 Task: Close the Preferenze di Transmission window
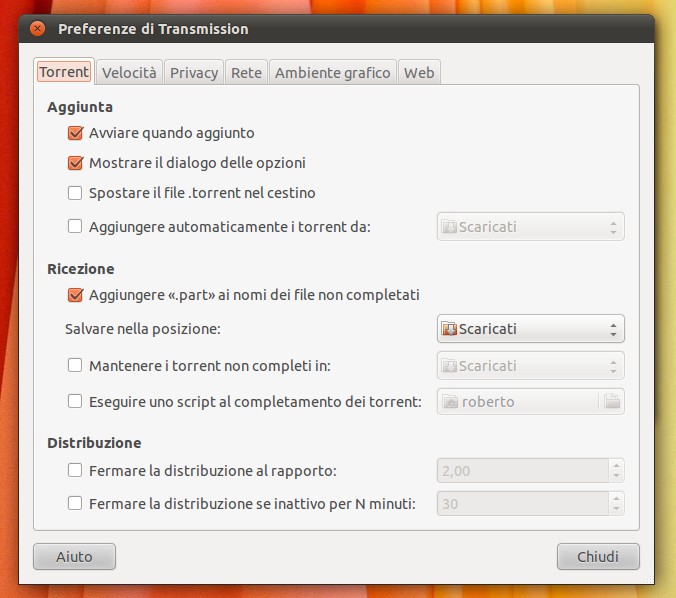(x=38, y=28)
